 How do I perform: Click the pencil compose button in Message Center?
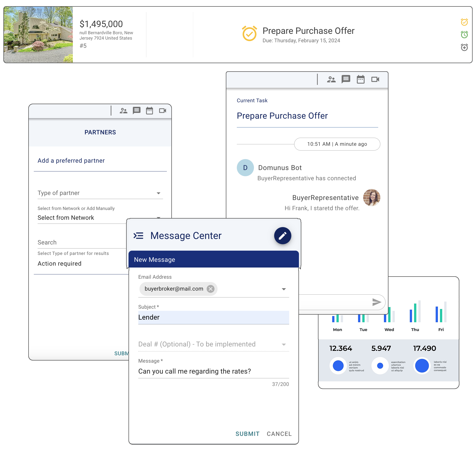(x=282, y=235)
